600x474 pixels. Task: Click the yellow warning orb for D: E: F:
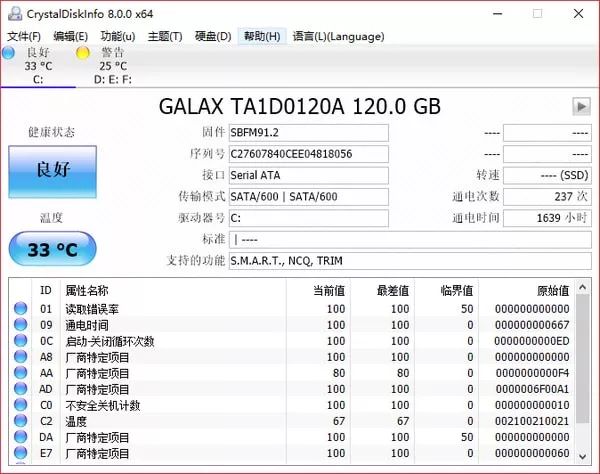83,53
